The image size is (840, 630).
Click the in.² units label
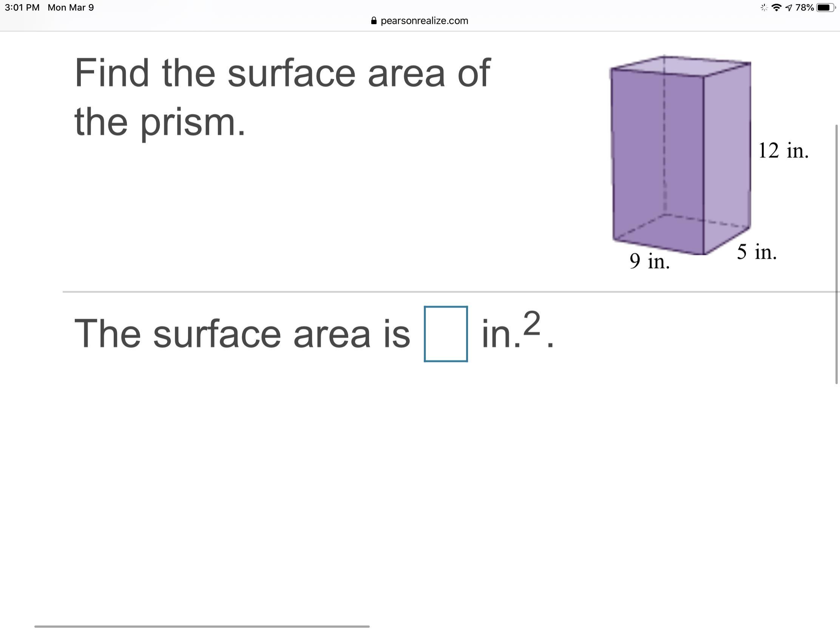pos(511,330)
